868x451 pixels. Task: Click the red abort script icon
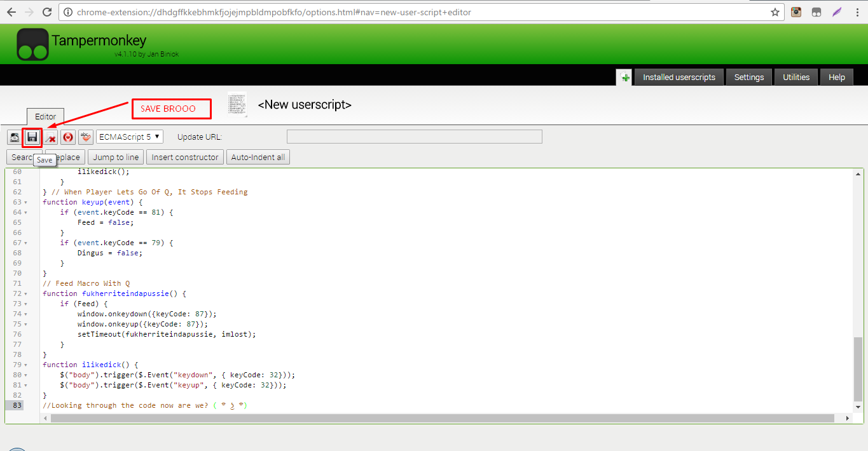68,137
